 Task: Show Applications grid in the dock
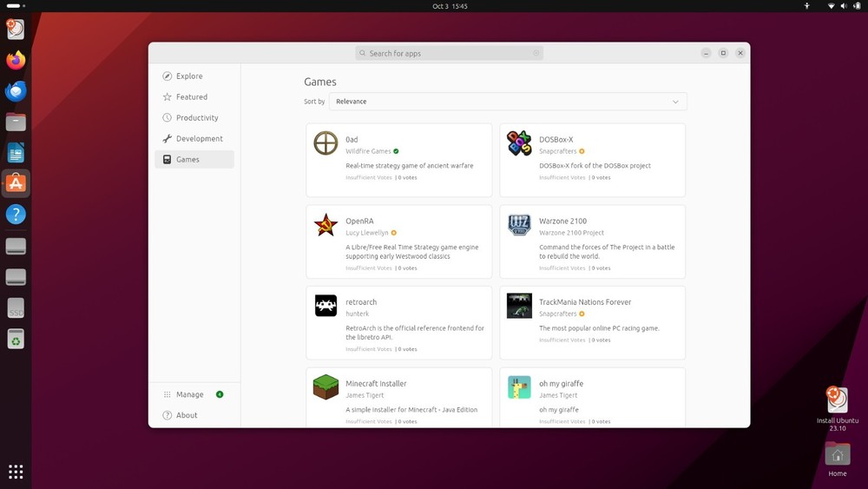(16, 472)
